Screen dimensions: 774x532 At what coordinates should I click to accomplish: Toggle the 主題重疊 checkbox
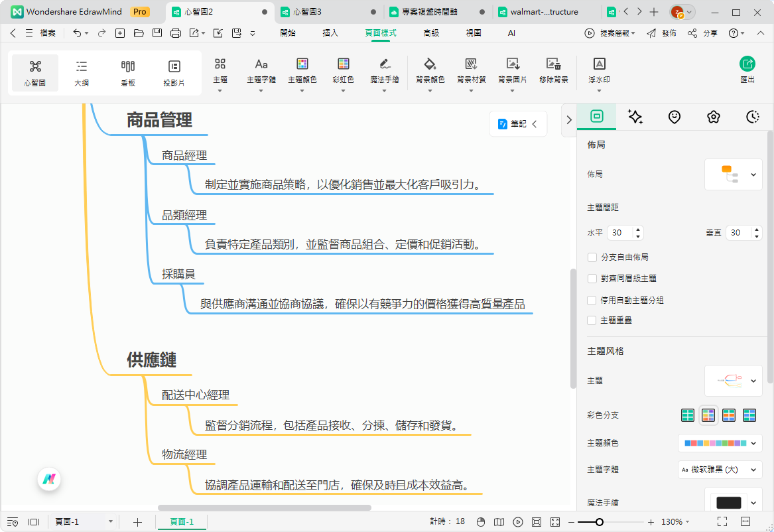(x=592, y=320)
